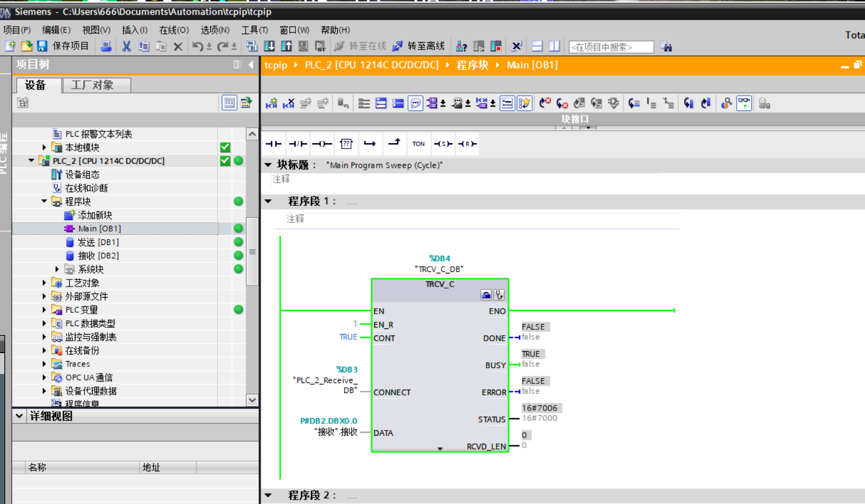This screenshot has width=865, height=504.
Task: Insert an output coil instruction
Action: pyautogui.click(x=322, y=144)
